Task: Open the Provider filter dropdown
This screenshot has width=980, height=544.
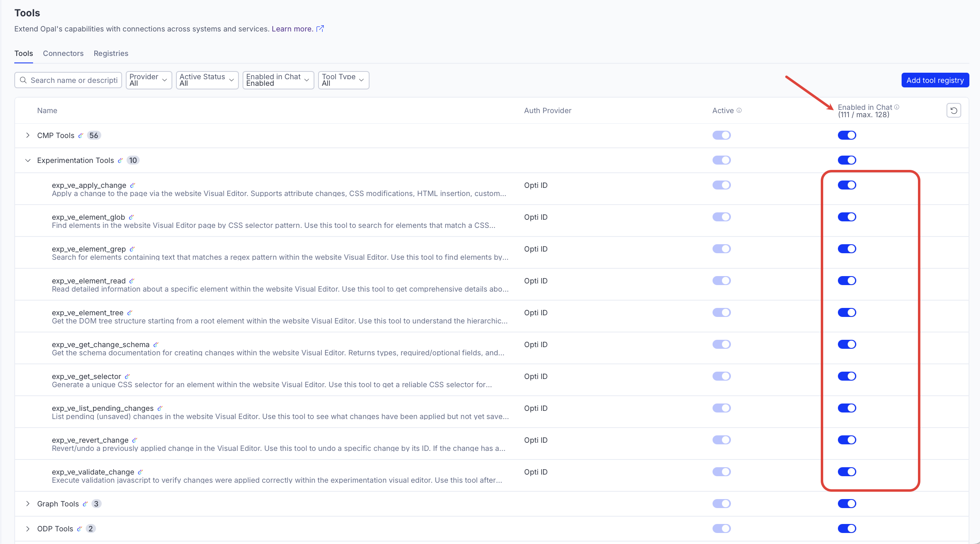Action: (148, 80)
